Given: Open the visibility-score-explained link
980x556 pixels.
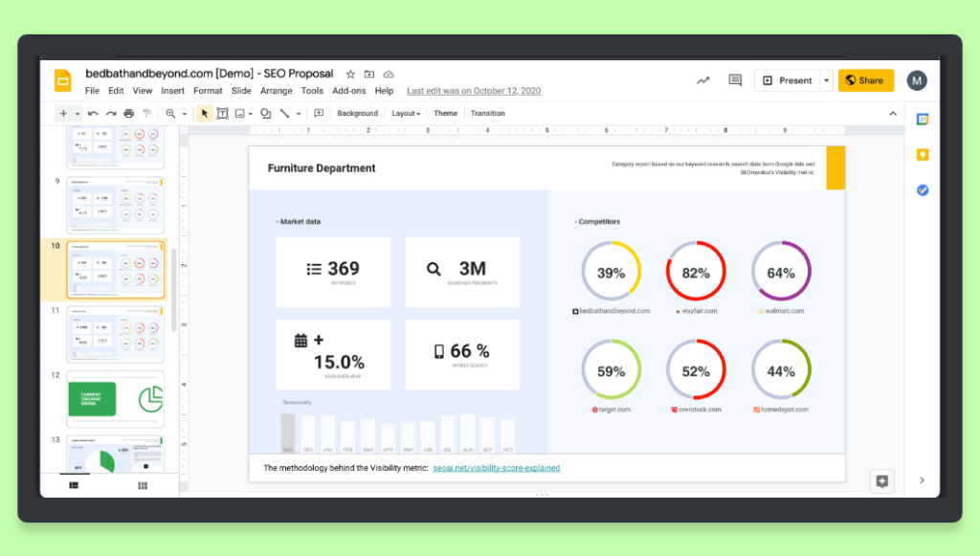Looking at the screenshot, I should (x=497, y=468).
